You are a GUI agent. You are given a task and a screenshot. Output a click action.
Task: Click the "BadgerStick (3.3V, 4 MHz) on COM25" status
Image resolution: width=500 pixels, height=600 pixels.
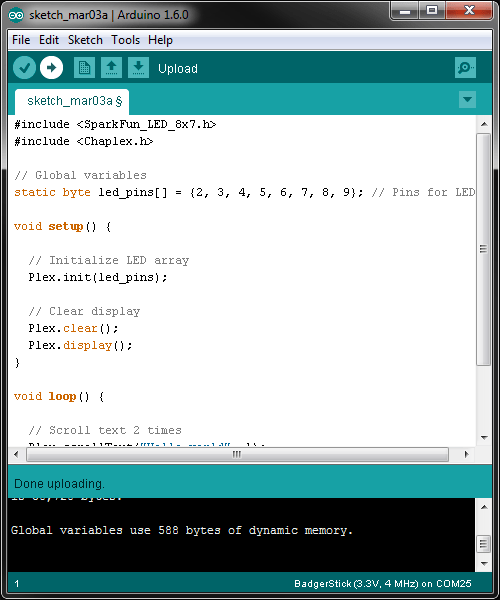coord(383,584)
